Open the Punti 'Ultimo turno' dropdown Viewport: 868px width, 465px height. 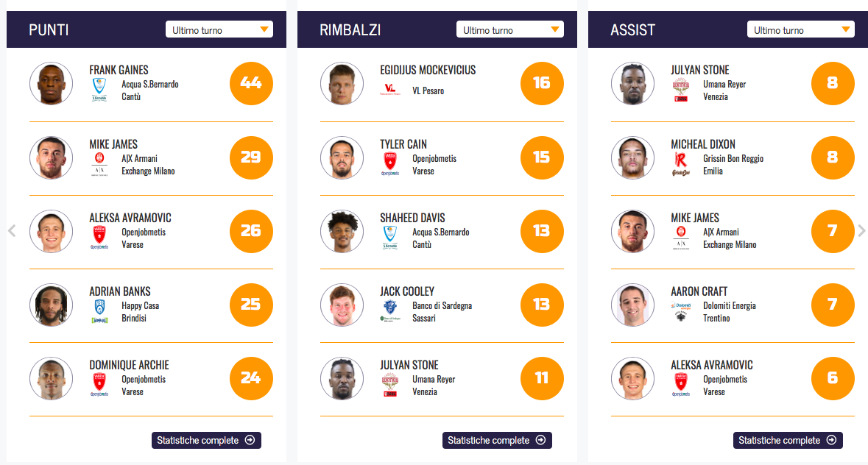coord(219,29)
